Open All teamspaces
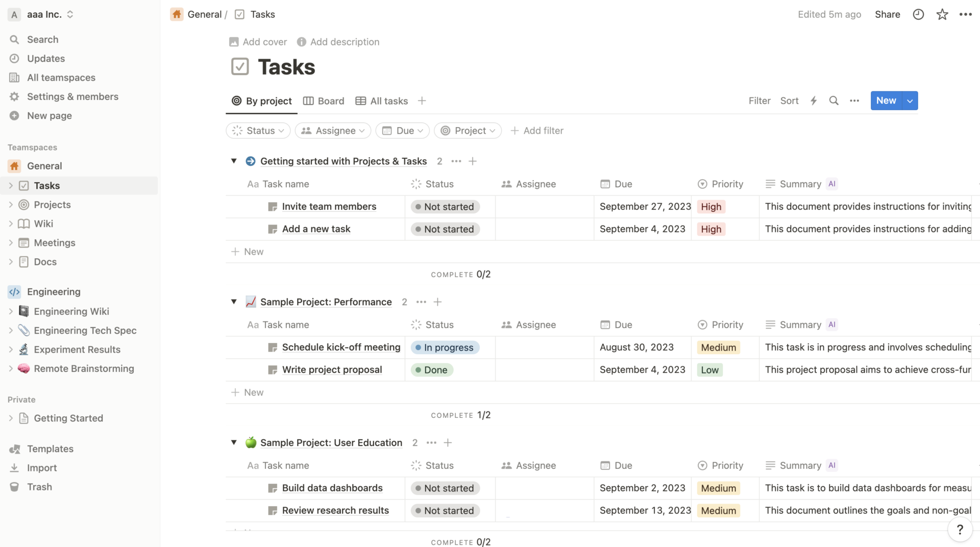Viewport: 980px width, 547px height. tap(61, 78)
